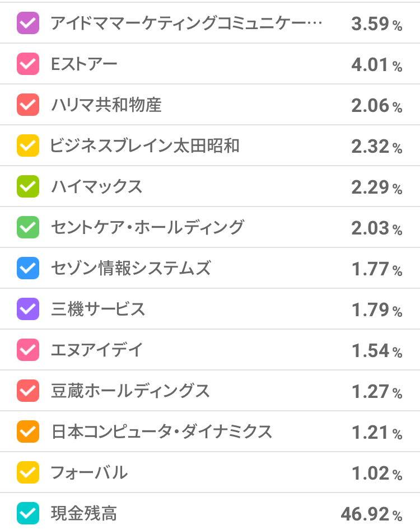
Task: Uncheck the セントケア・ホールディング checkbox
Action: [28, 227]
